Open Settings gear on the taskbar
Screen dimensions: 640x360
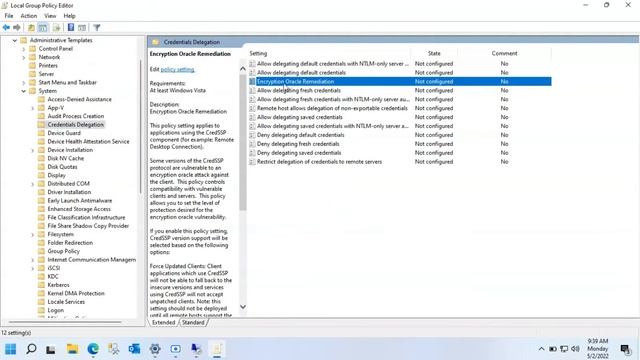[155, 349]
